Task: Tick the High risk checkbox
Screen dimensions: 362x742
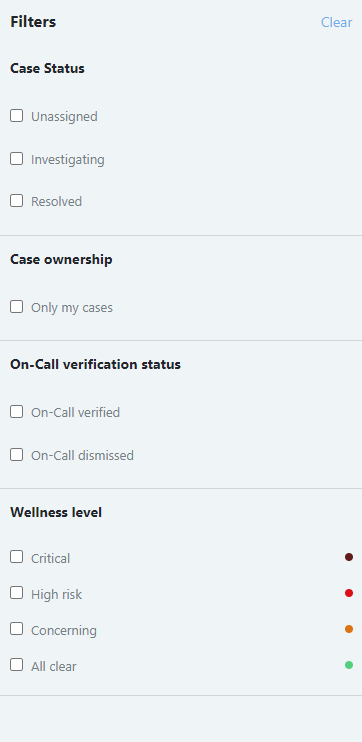Action: (17, 592)
